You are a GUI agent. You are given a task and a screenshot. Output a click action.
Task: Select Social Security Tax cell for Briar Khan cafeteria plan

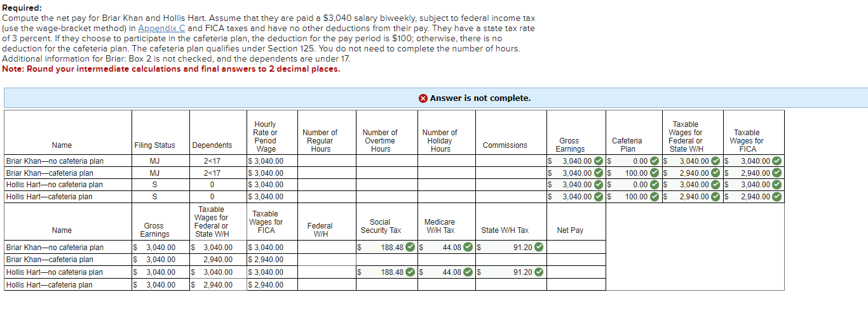[x=386, y=260]
